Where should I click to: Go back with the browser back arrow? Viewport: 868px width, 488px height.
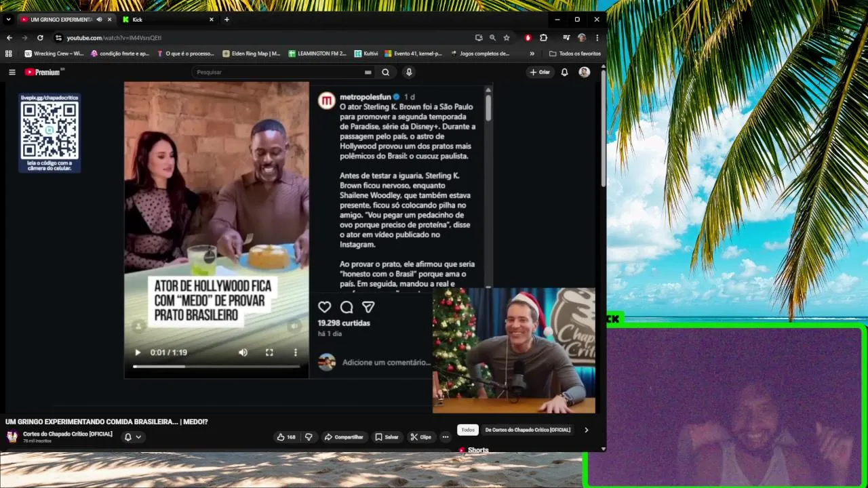(9, 38)
